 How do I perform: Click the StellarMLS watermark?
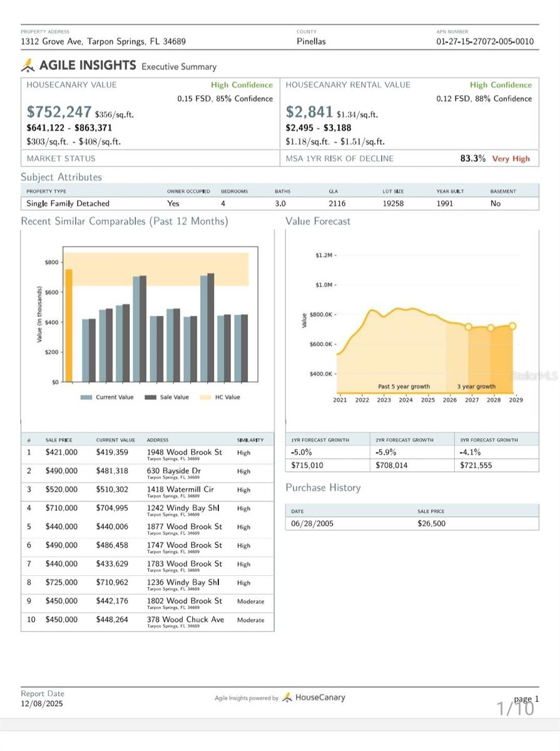(x=534, y=375)
